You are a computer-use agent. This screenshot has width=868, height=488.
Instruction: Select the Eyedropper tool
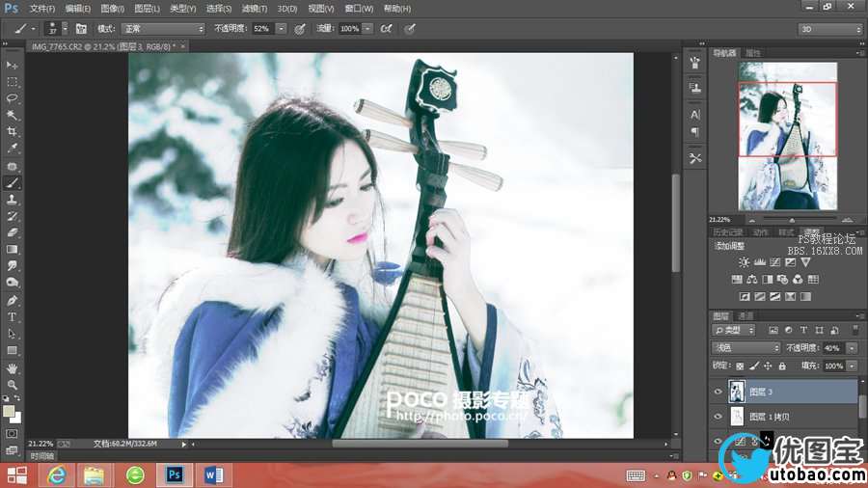[x=12, y=149]
